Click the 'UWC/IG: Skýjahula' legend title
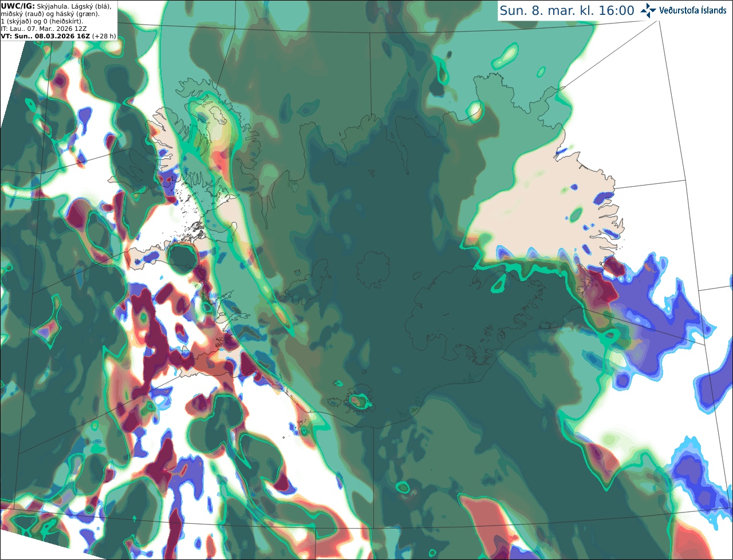This screenshot has height=560, width=733. pos(34,6)
